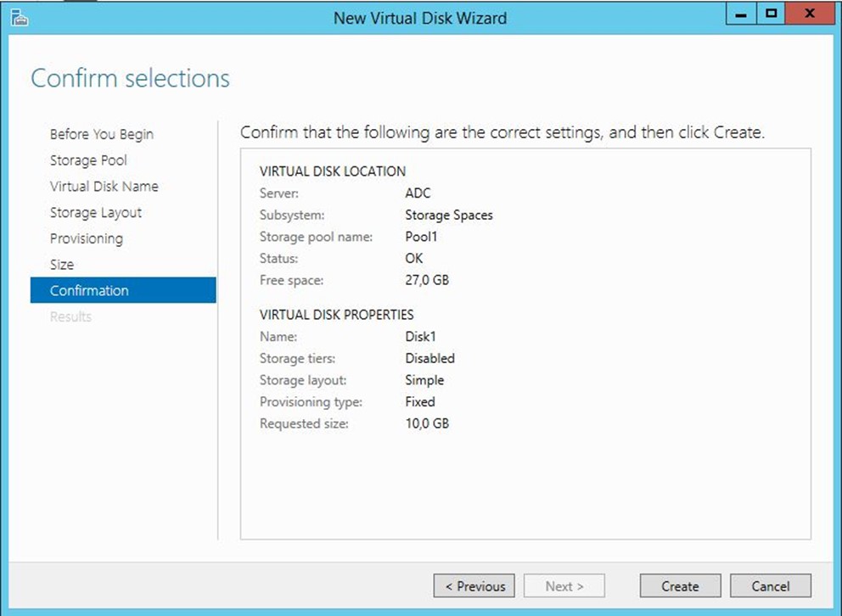Click the 27,0 GB free space value
Viewport: 842px width, 616px height.
(x=427, y=280)
